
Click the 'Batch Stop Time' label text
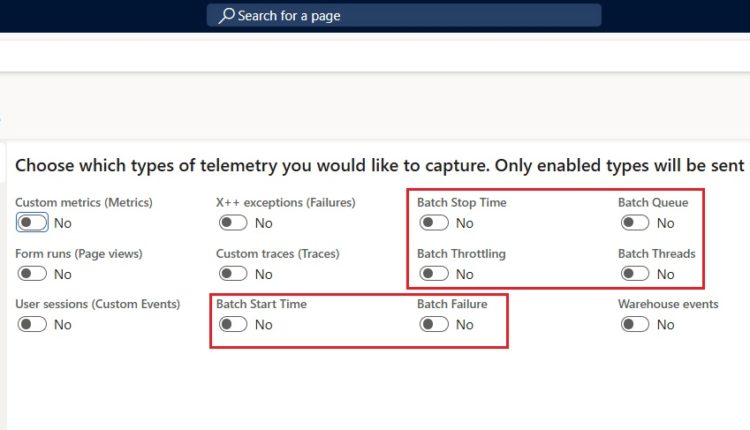[462, 203]
